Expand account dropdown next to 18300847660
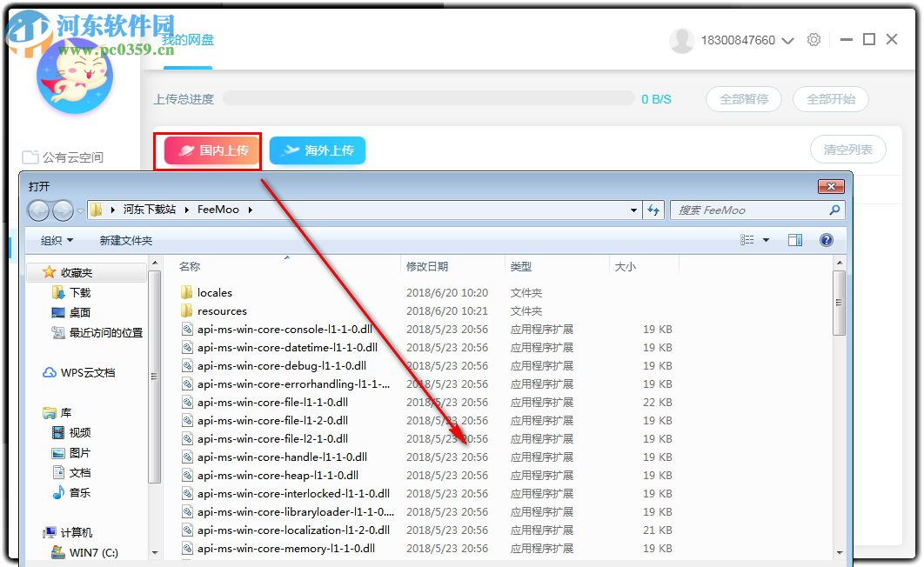This screenshot has height=567, width=924. [x=787, y=40]
